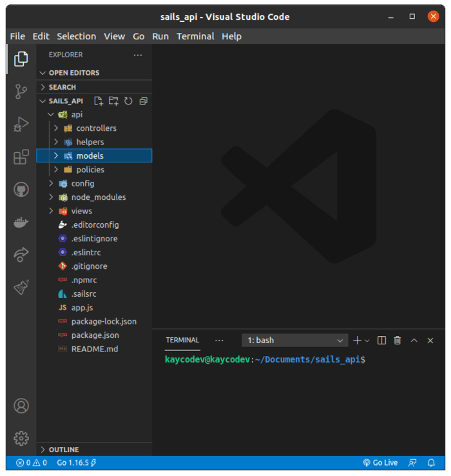Viewport: 451px width, 476px height.
Task: Open the Extensions view
Action: (x=21, y=157)
